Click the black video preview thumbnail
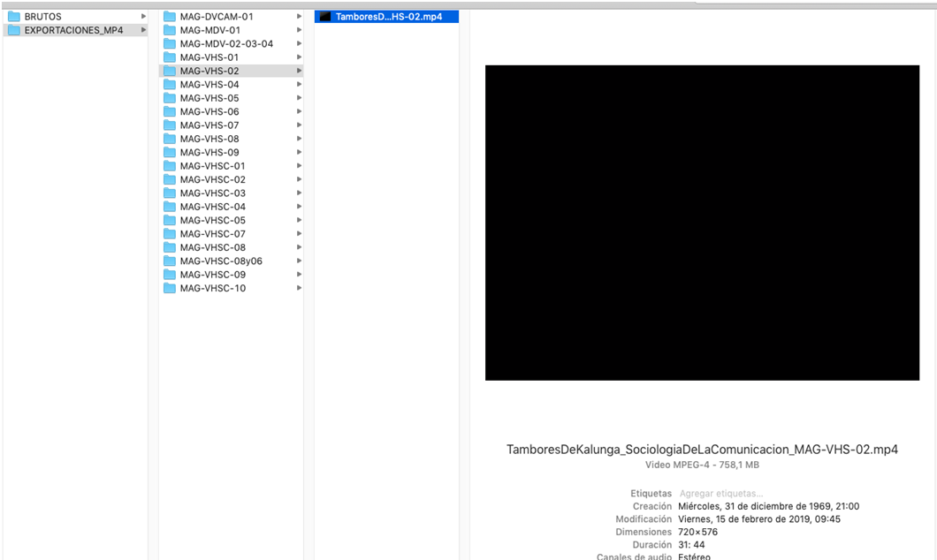Screen dimensions: 937x560 [702, 223]
